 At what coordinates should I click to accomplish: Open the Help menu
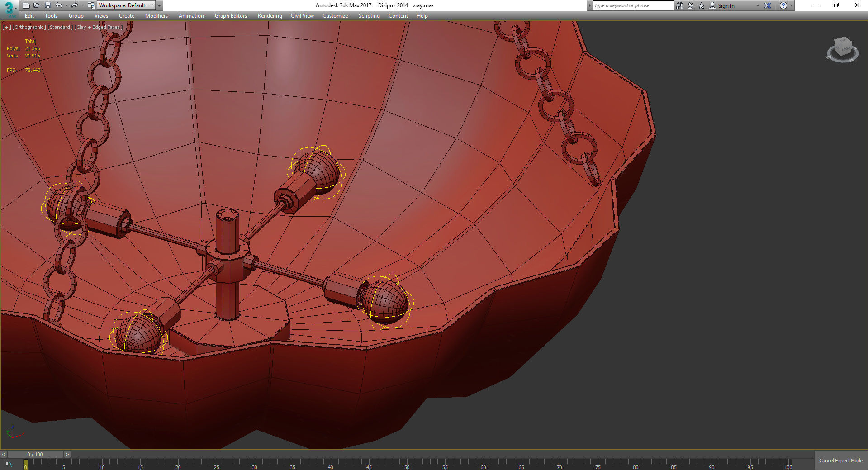[422, 16]
